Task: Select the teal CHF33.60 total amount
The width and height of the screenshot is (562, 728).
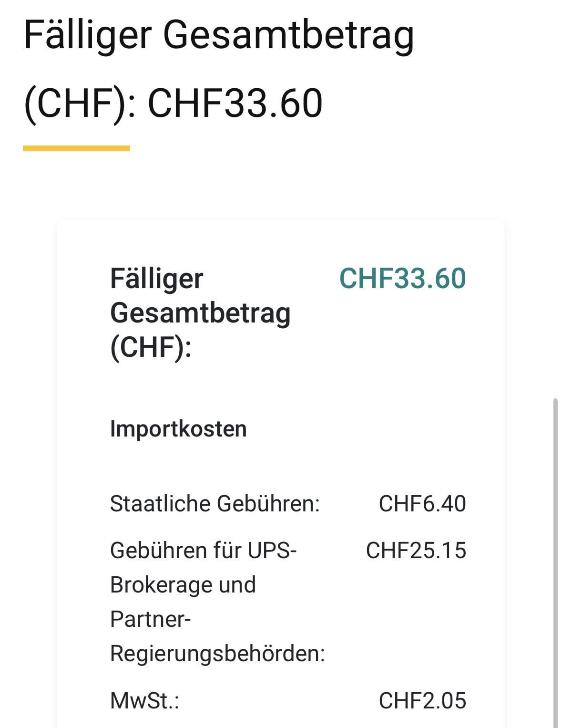Action: pos(402,278)
